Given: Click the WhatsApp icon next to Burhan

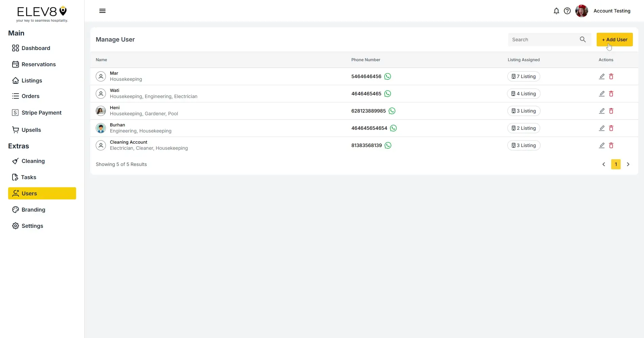Looking at the screenshot, I should [x=393, y=128].
